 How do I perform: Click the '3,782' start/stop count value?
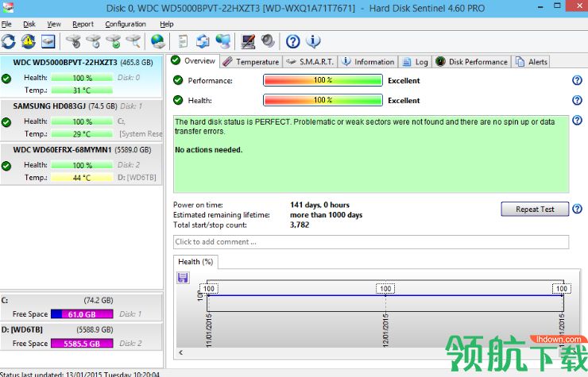(300, 225)
